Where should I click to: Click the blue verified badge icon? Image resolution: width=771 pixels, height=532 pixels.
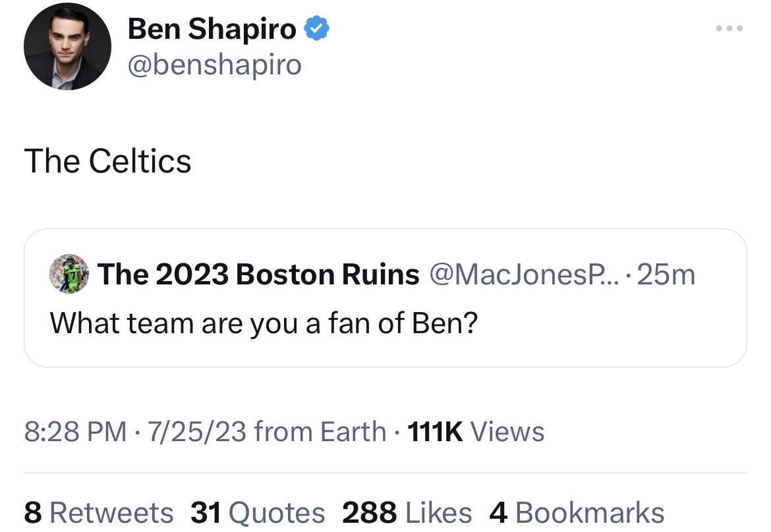(317, 28)
